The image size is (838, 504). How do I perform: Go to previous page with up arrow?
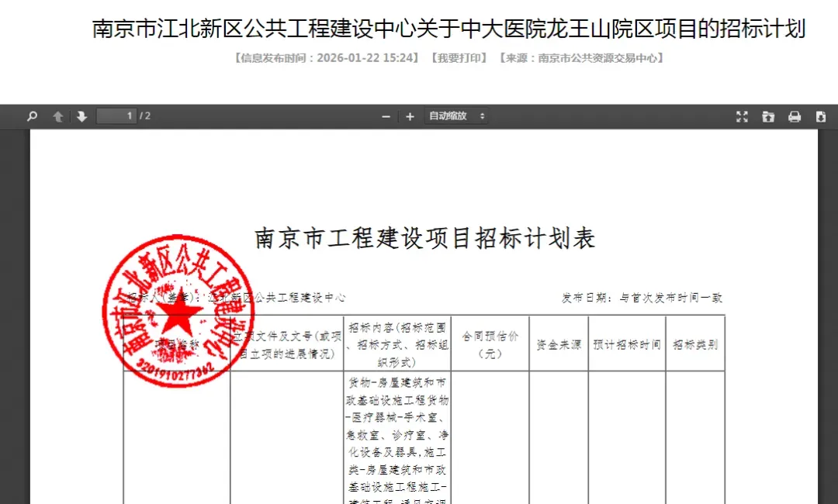(x=57, y=116)
